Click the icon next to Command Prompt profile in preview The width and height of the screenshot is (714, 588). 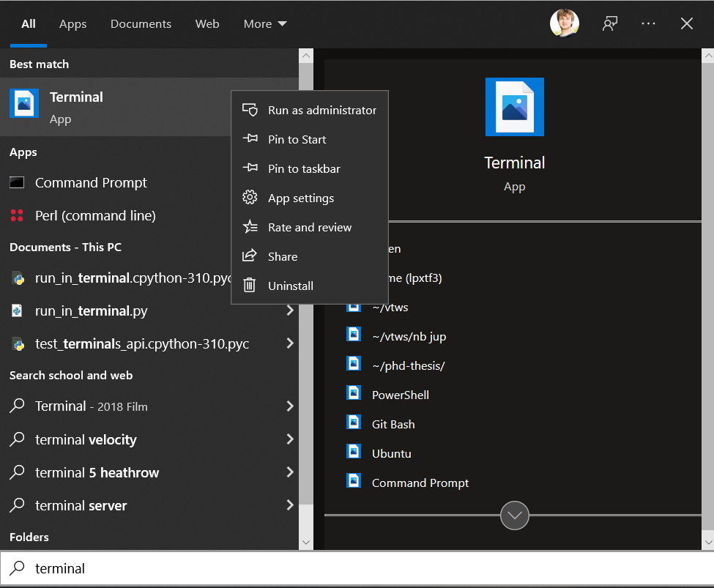[354, 480]
